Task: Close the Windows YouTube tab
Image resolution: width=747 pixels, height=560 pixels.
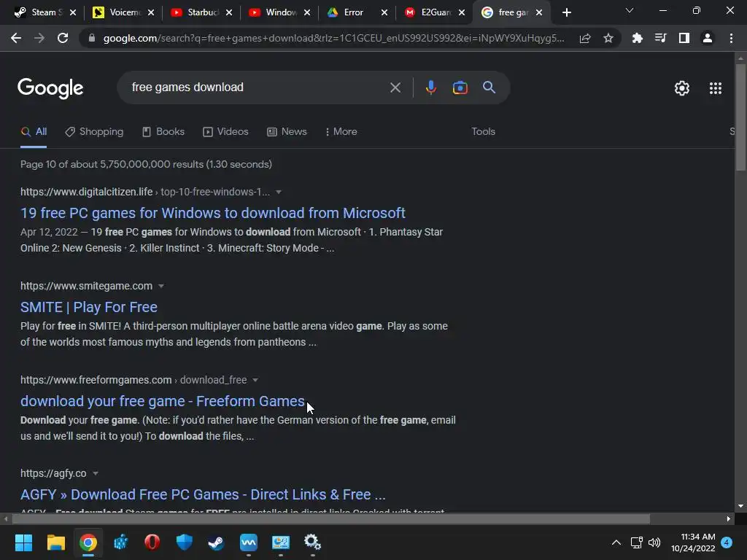Action: click(x=307, y=12)
